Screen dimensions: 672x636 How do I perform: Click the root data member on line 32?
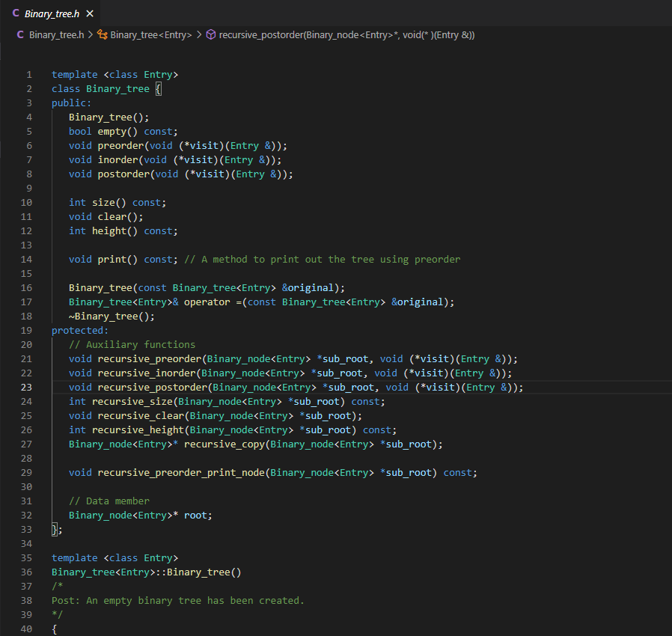tap(198, 515)
